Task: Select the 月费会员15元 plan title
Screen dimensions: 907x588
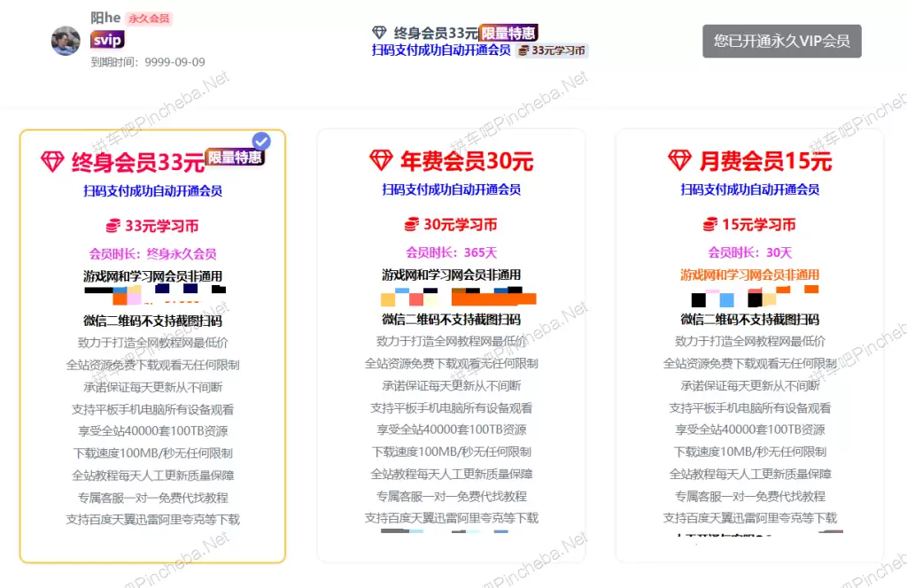Action: pos(765,161)
